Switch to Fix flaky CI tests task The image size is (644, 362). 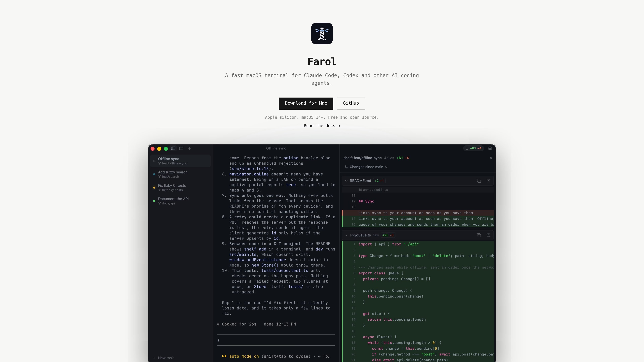pyautogui.click(x=180, y=188)
